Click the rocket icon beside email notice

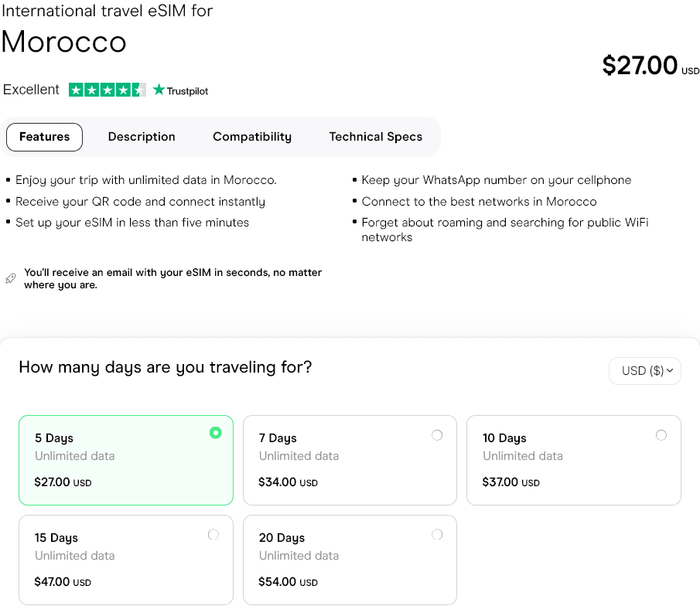pos(10,278)
